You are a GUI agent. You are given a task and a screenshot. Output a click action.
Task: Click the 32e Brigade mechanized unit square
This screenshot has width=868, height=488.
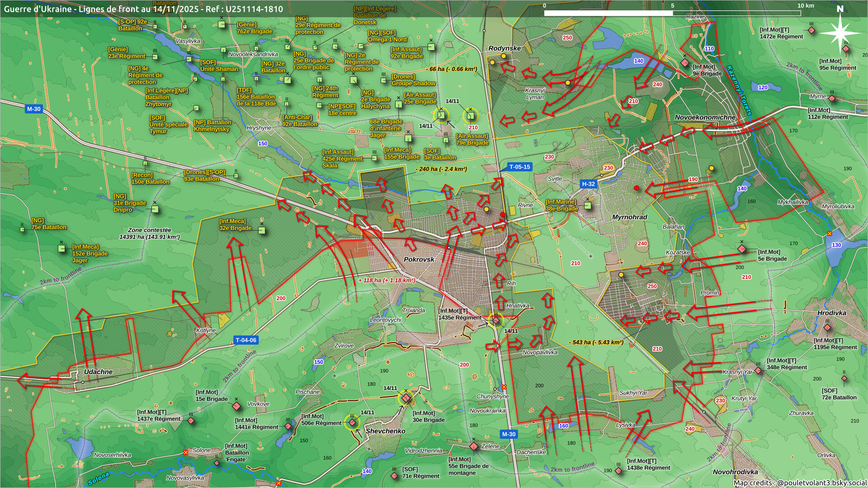coord(262,230)
